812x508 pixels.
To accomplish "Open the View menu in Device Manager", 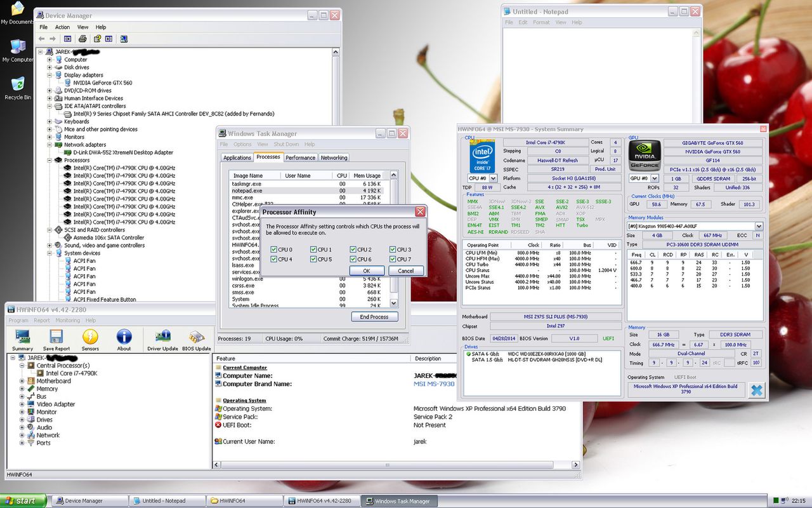I will coord(83,27).
